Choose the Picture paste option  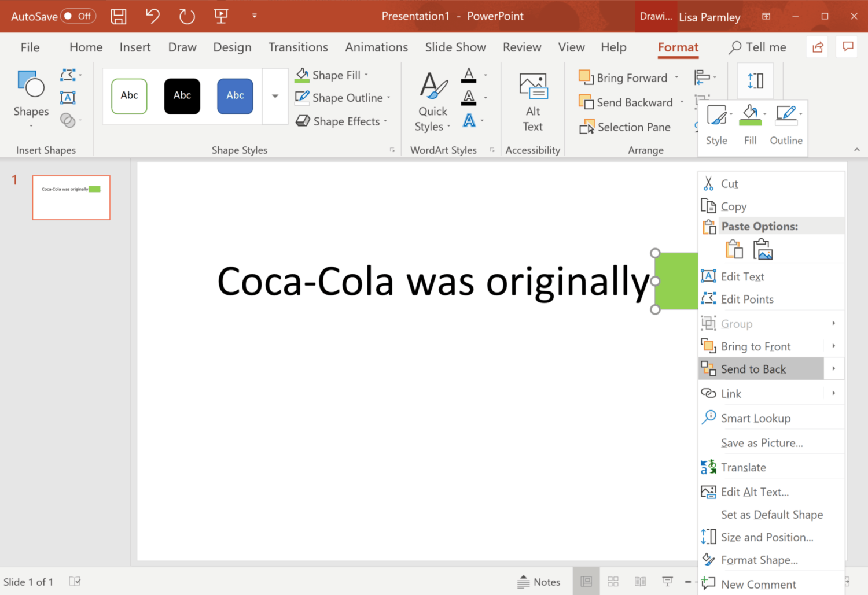click(x=763, y=249)
